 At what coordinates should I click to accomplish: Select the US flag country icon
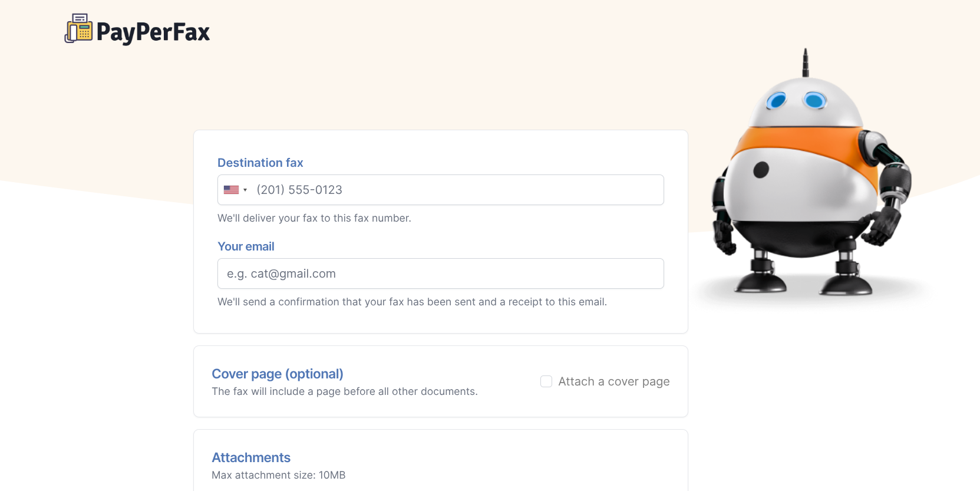click(231, 190)
